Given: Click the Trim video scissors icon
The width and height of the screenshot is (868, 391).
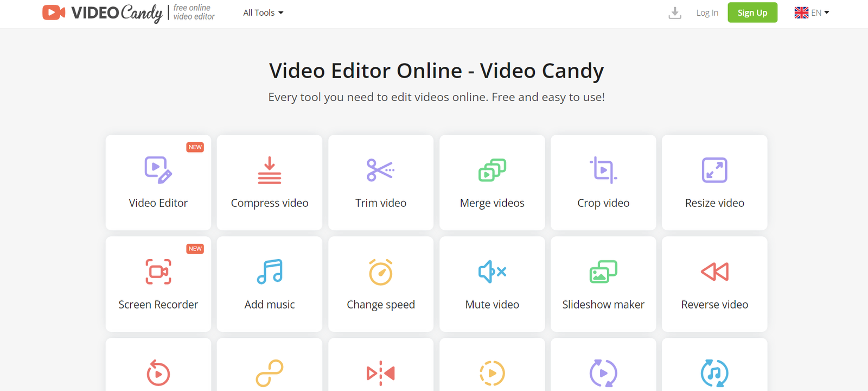Looking at the screenshot, I should tap(380, 170).
